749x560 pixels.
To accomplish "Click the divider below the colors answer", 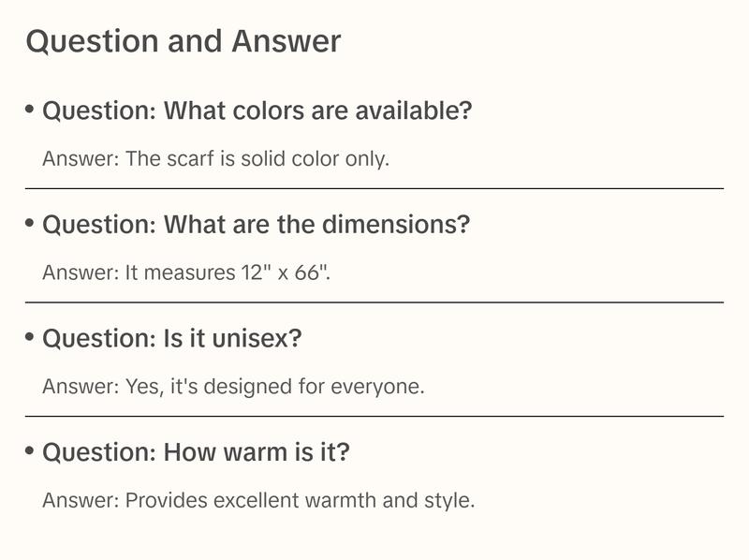I will (374, 188).
